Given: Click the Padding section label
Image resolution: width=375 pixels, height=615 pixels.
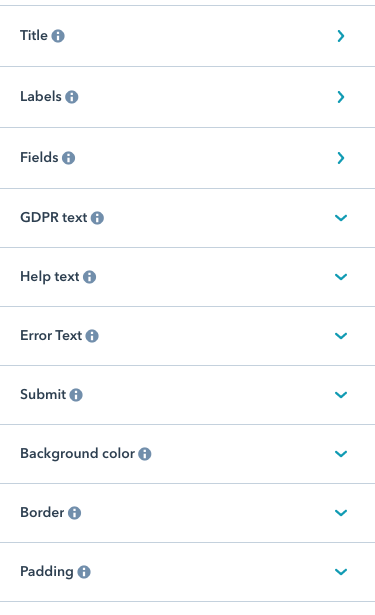Looking at the screenshot, I should click(47, 572).
